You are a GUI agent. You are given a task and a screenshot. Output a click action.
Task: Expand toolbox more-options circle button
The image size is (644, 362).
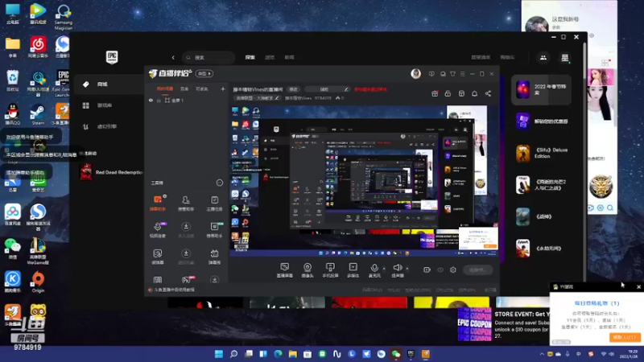(x=219, y=183)
